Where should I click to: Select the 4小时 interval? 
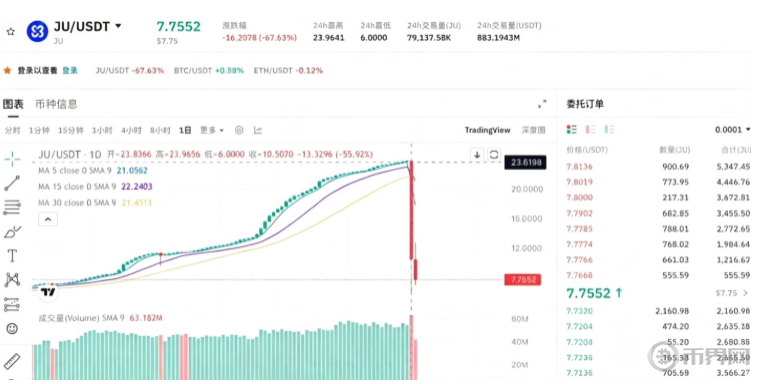[x=131, y=130]
